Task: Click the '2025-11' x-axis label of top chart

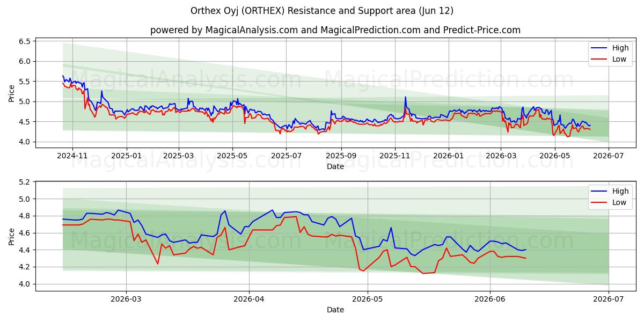Action: tap(395, 157)
